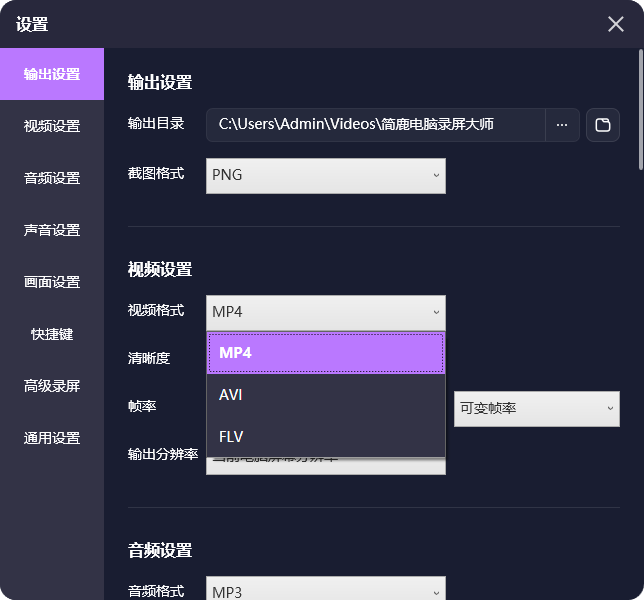This screenshot has height=600, width=644.
Task: Click the 帧率 label
Action: click(x=142, y=406)
